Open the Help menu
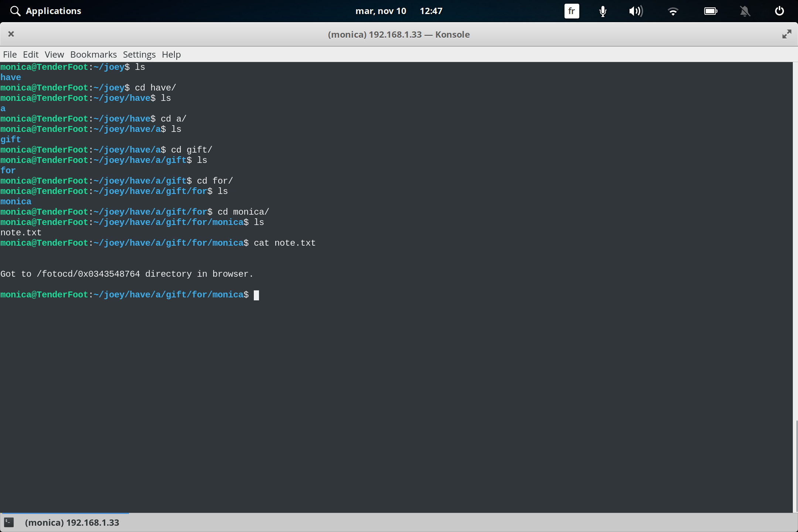Image resolution: width=798 pixels, height=532 pixels. click(x=171, y=54)
